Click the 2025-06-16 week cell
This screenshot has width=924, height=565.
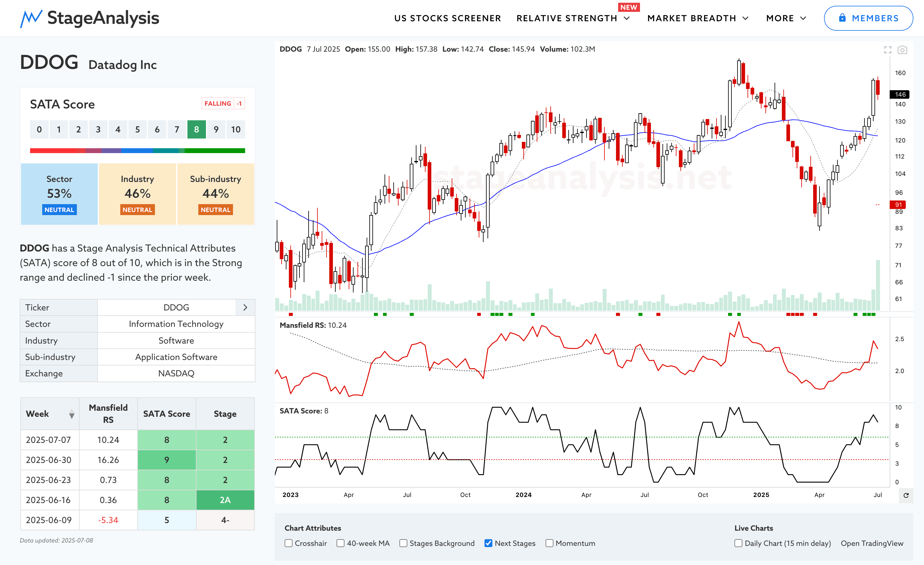click(x=50, y=500)
